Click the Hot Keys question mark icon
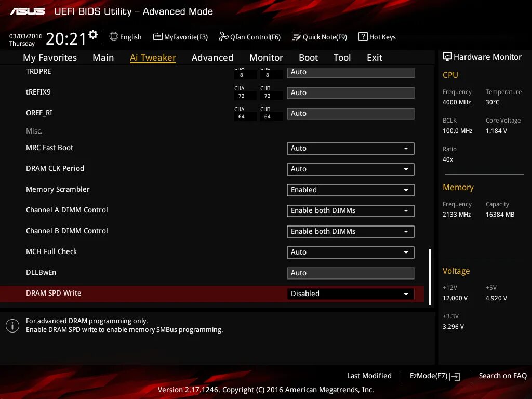The image size is (532, 399). 363,36
